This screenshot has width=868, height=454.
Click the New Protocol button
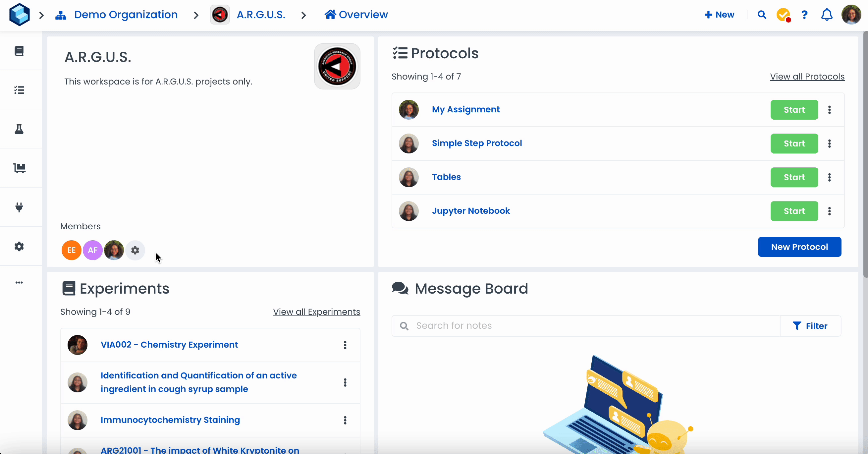(x=799, y=247)
